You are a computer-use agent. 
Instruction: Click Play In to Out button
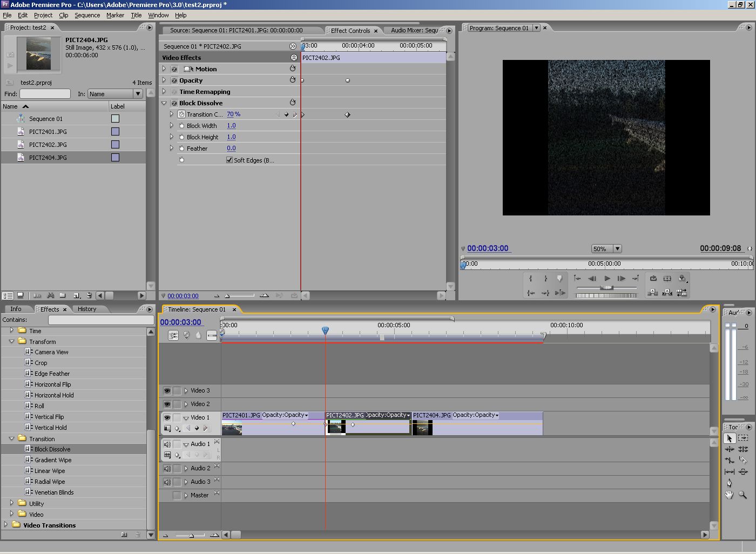560,293
